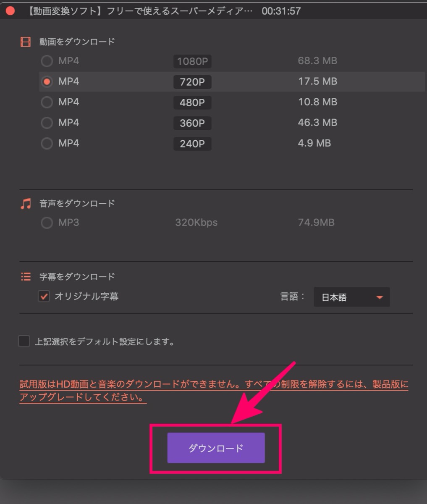Click the 17.5 MB file size
The height and width of the screenshot is (504, 427).
(317, 81)
